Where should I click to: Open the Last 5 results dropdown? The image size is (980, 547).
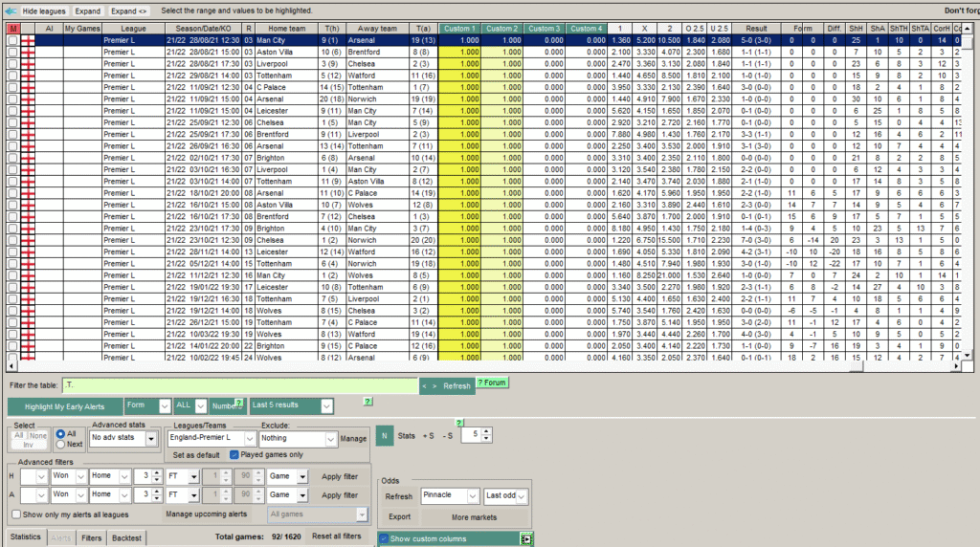(x=327, y=405)
